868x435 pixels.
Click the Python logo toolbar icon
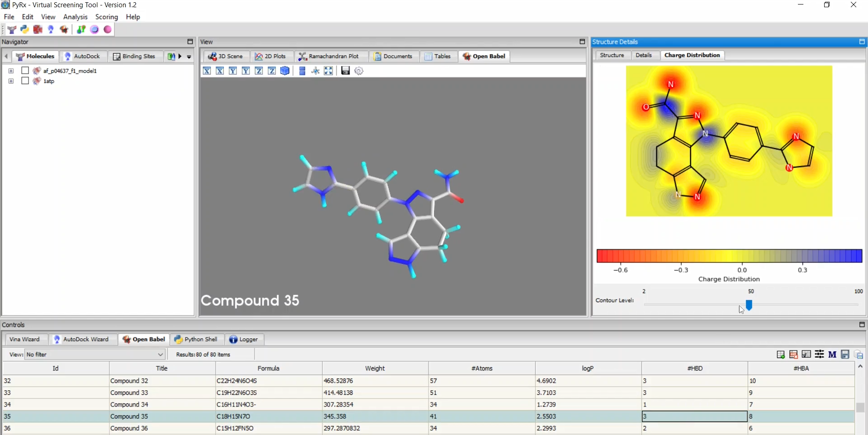24,29
